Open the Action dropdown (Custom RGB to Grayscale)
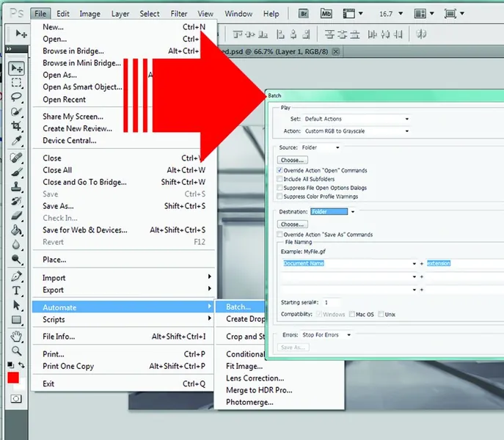Image resolution: width=504 pixels, height=440 pixels. pos(356,131)
